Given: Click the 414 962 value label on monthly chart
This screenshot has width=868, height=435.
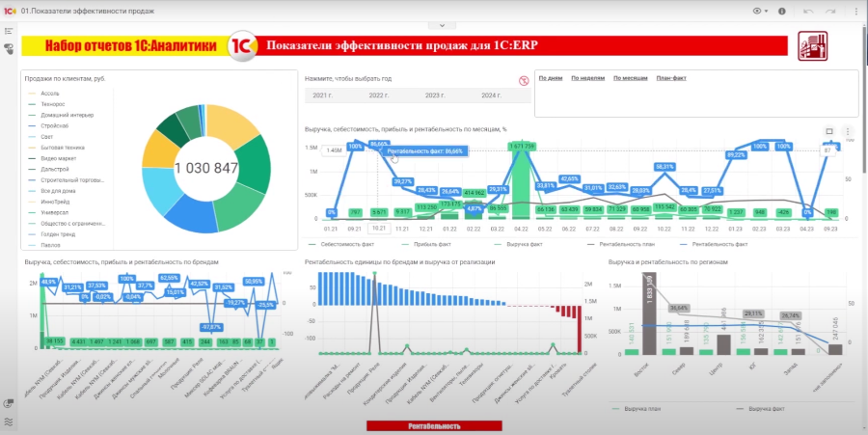Looking at the screenshot, I should (x=475, y=193).
